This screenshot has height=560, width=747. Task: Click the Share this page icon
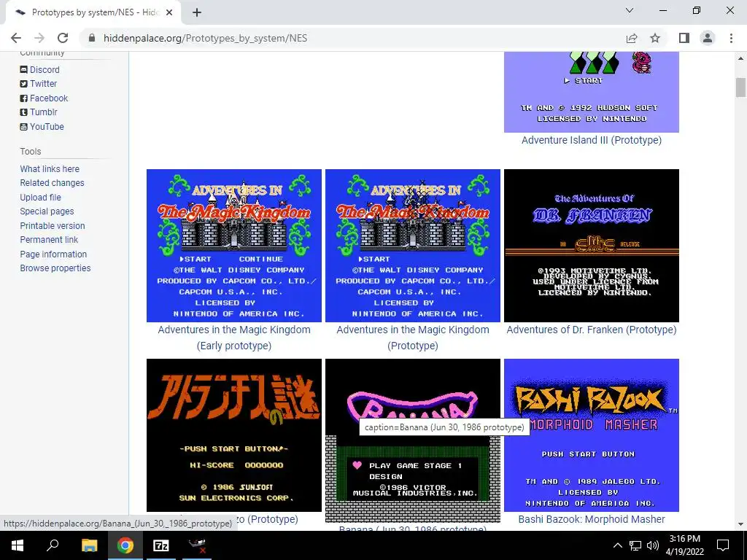pos(632,38)
